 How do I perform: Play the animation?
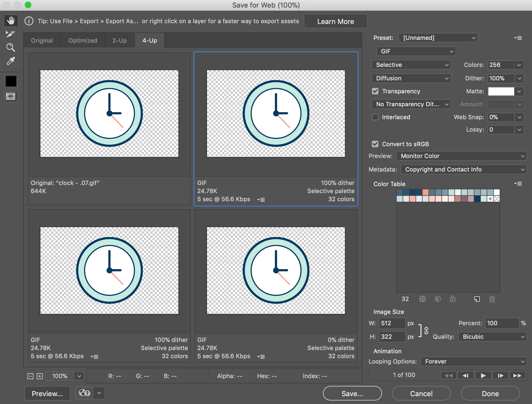[x=483, y=375]
